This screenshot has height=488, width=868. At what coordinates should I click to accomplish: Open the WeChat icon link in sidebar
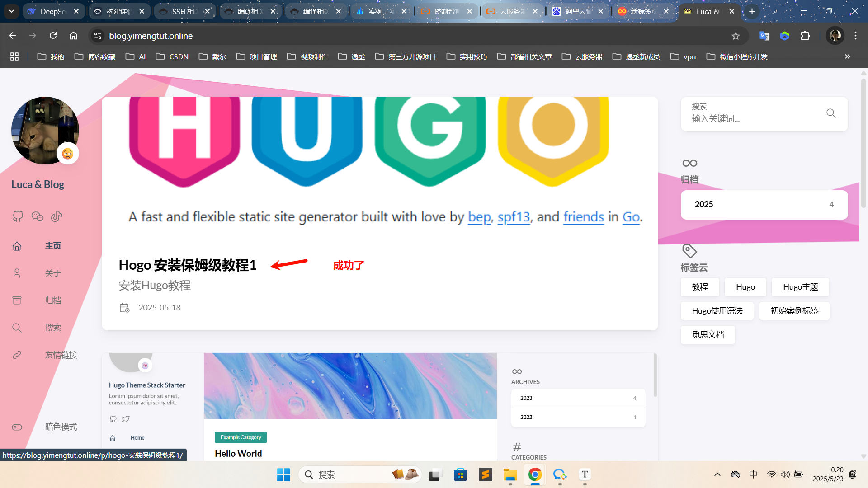37,216
